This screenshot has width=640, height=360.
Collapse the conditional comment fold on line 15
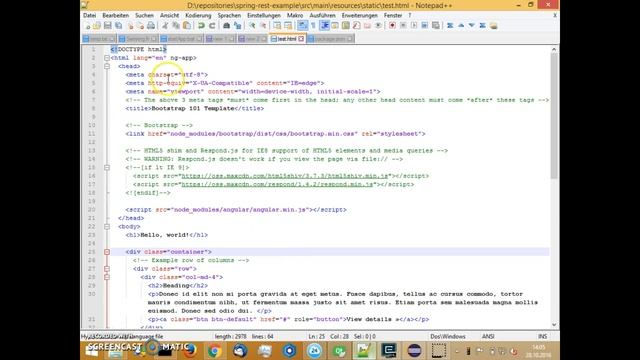107,167
